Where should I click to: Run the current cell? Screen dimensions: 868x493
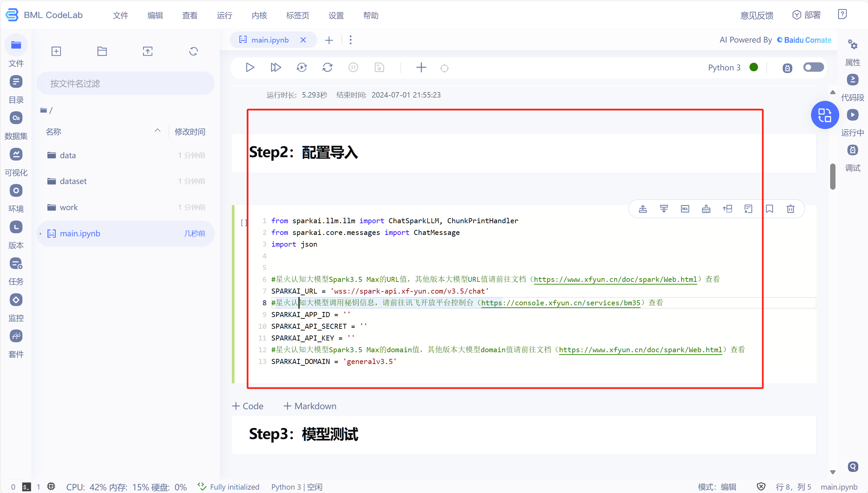pos(250,67)
